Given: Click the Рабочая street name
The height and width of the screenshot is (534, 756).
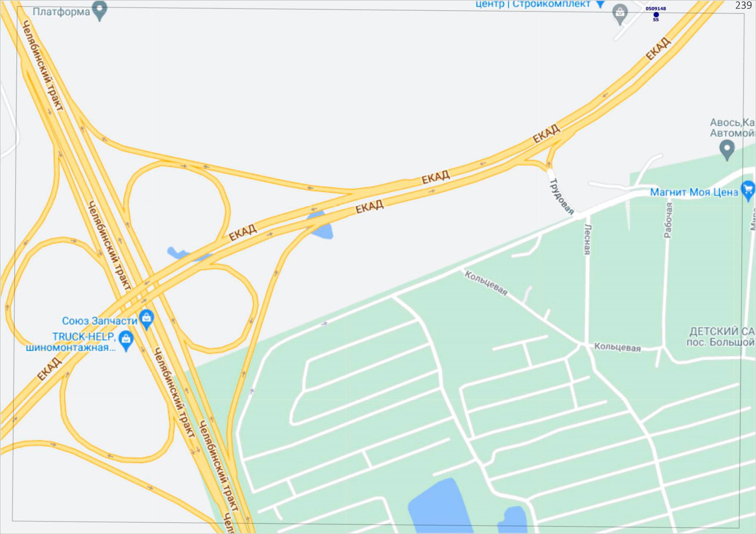Looking at the screenshot, I should click(x=668, y=220).
